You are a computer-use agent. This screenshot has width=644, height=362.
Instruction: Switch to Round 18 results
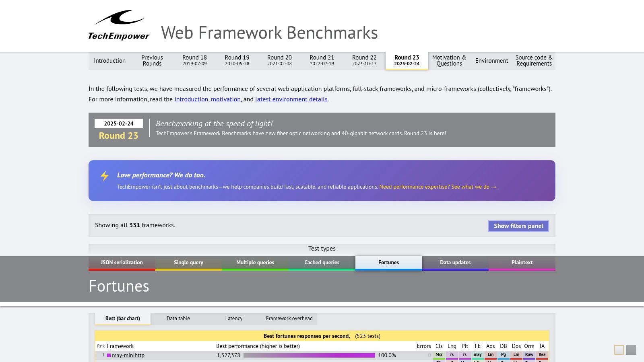point(194,61)
